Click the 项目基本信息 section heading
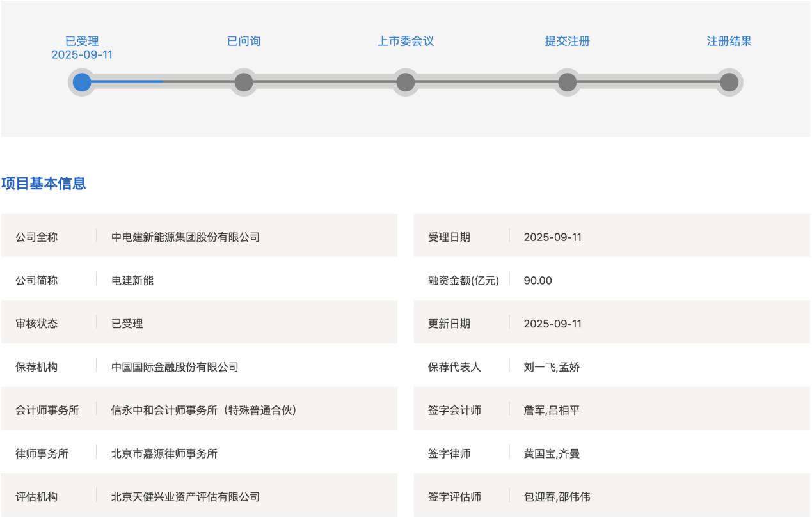This screenshot has height=518, width=812. [x=44, y=184]
